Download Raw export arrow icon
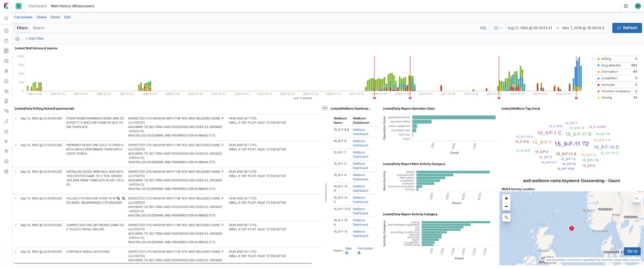644x268 pixels. [346, 252]
